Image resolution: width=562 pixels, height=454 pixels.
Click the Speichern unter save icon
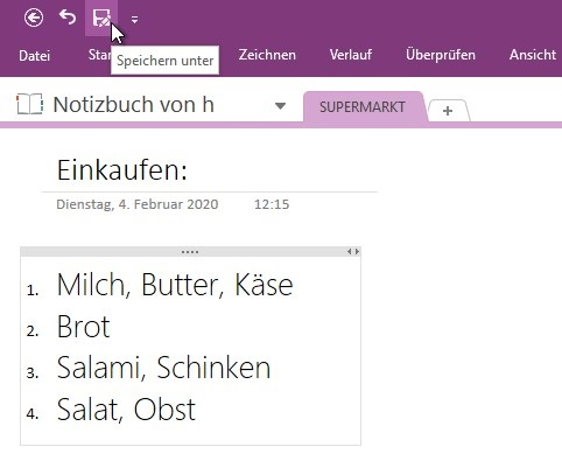point(101,18)
